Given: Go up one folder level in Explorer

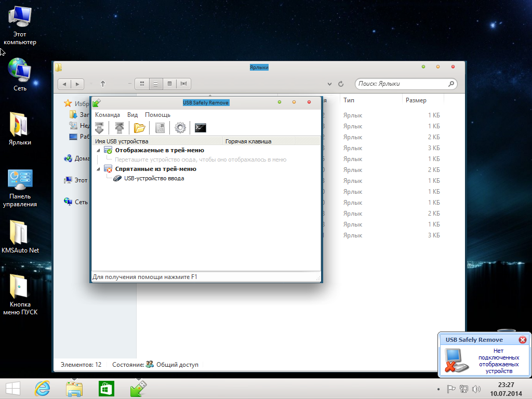Looking at the screenshot, I should (103, 84).
